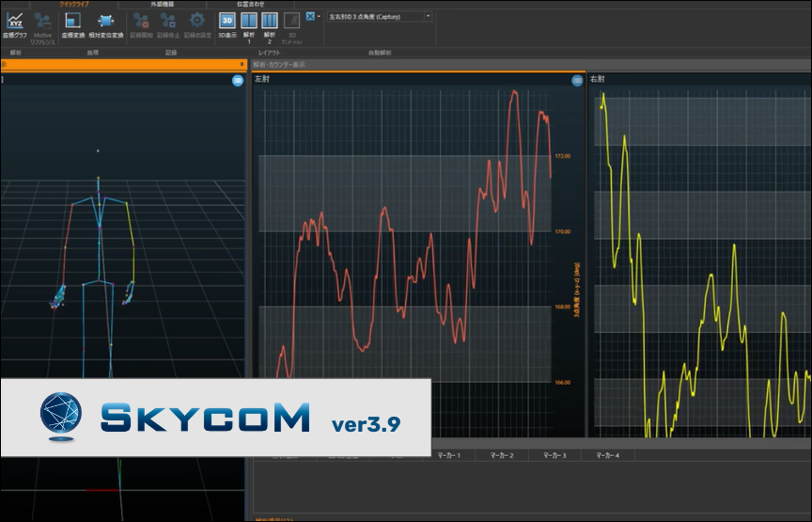Click the 処理 ribbon group label

coord(93,53)
